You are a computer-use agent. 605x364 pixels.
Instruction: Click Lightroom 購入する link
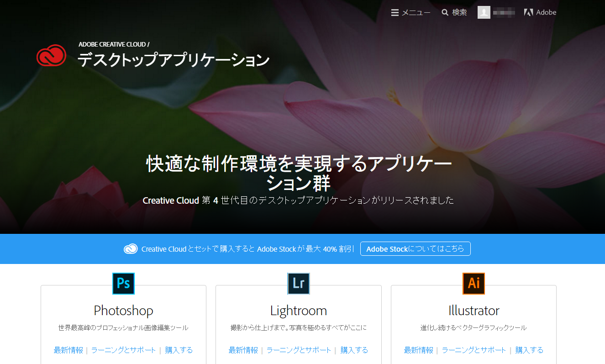click(x=354, y=350)
